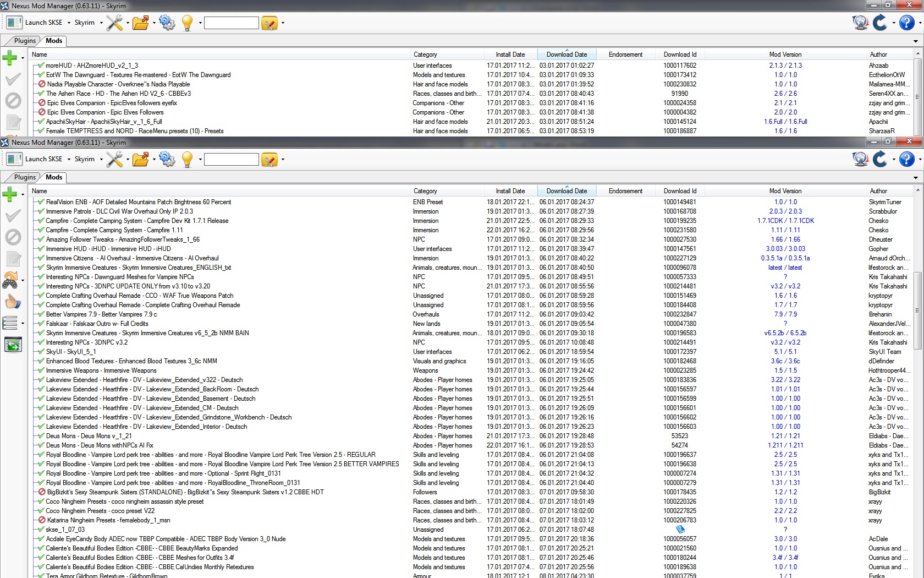Click the binoculars check-for-updates icon
924x578 pixels.
10,281
